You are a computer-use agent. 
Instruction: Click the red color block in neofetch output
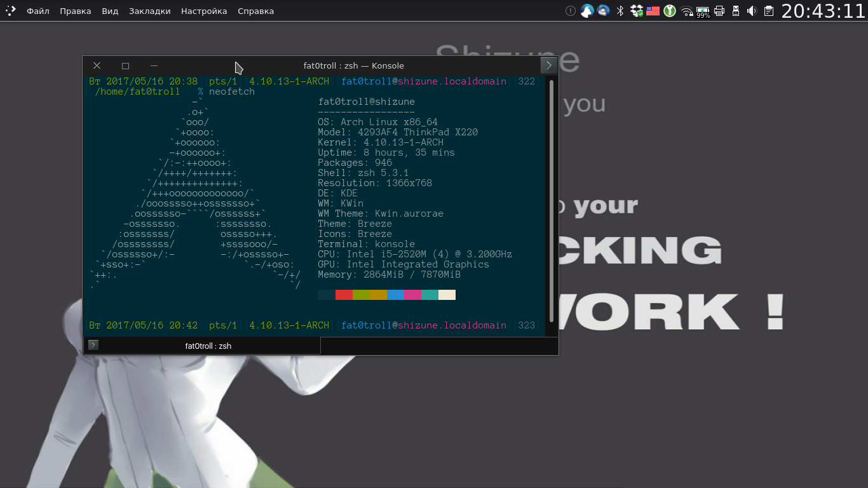coord(344,295)
